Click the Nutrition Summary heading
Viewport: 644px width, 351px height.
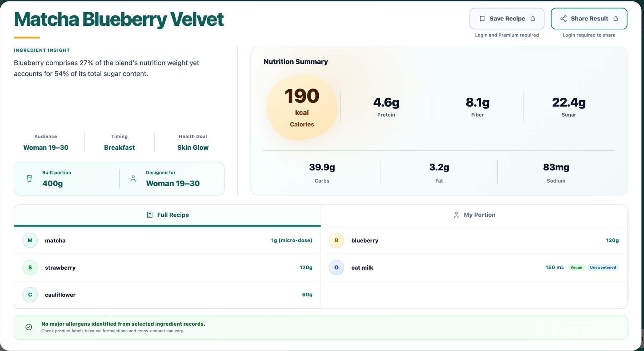tap(296, 62)
